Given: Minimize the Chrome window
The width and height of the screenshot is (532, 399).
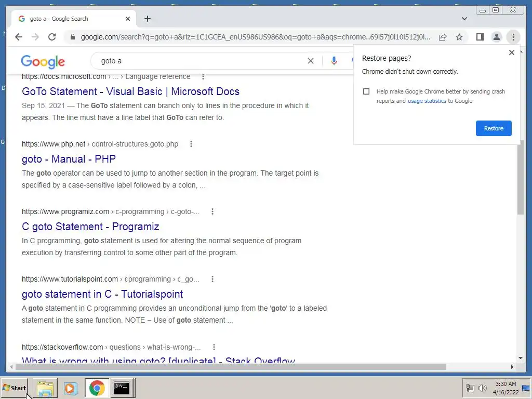Looking at the screenshot, I should point(483,10).
